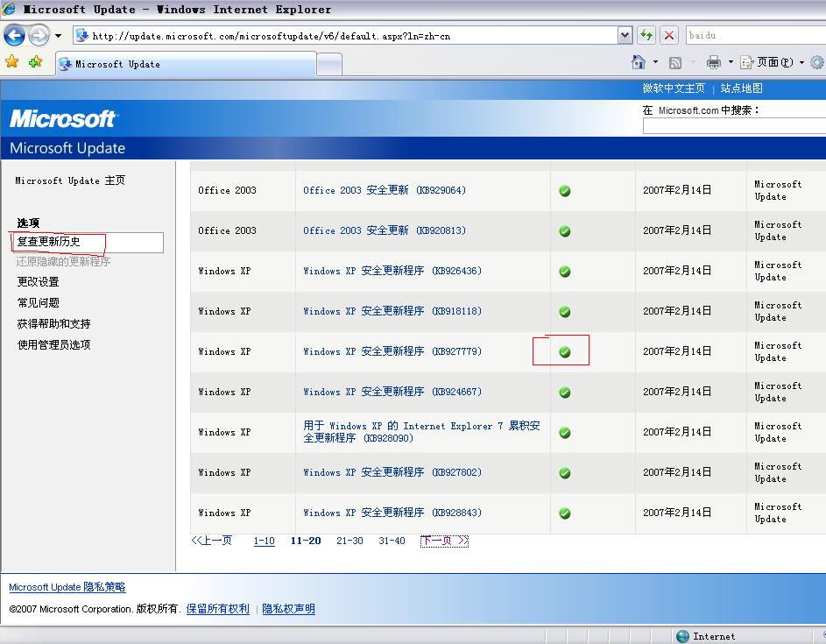Open 隐私权声明 link in footer

coord(288,609)
